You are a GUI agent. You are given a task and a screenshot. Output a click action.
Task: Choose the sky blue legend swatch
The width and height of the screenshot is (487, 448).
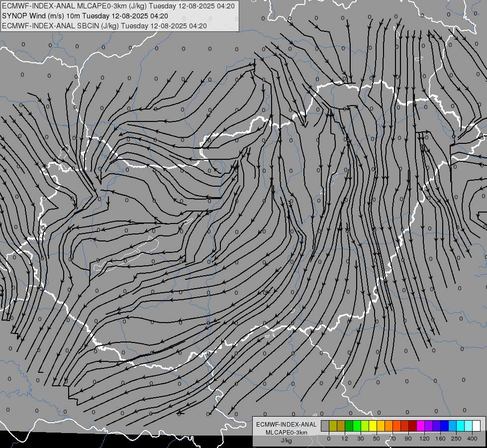[453, 426]
